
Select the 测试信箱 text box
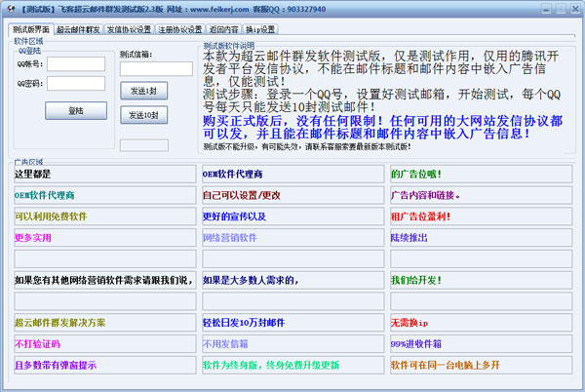[156, 69]
